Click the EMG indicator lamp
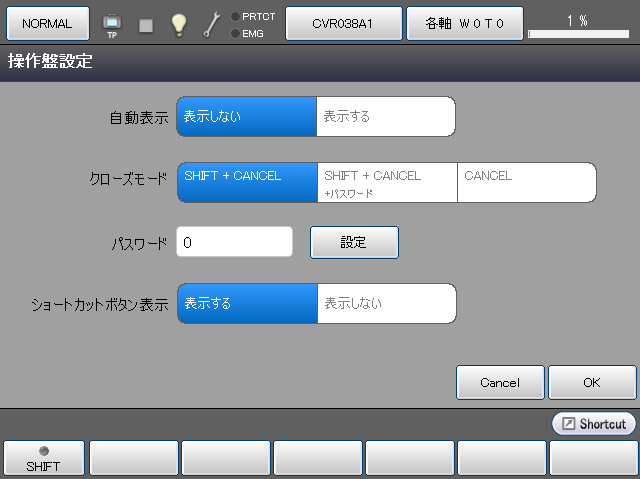This screenshot has width=640, height=479. [235, 34]
